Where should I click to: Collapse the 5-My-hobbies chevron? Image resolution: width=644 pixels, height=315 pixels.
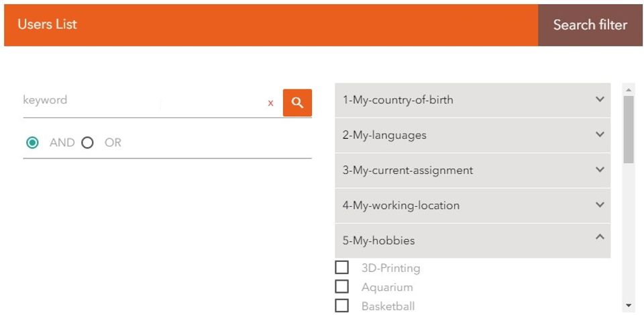tap(600, 237)
